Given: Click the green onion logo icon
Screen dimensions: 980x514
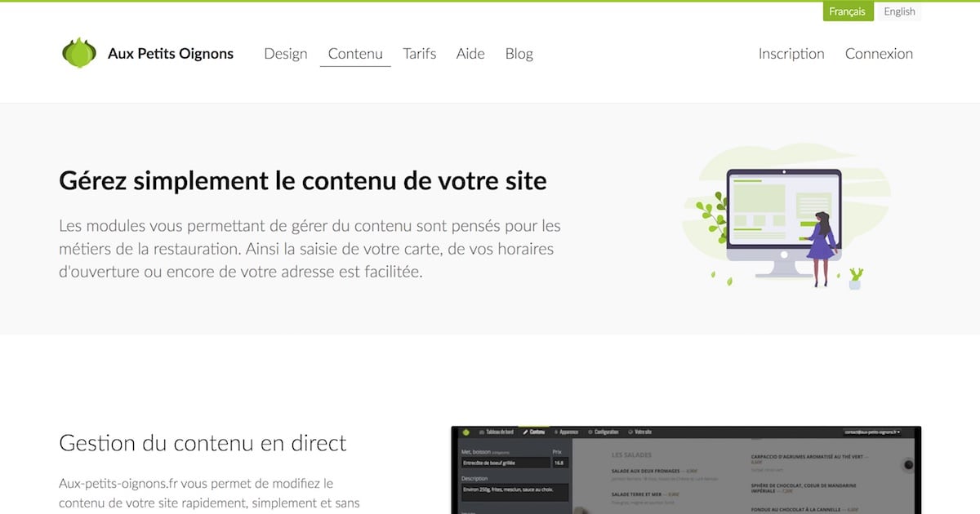Looking at the screenshot, I should click(79, 53).
